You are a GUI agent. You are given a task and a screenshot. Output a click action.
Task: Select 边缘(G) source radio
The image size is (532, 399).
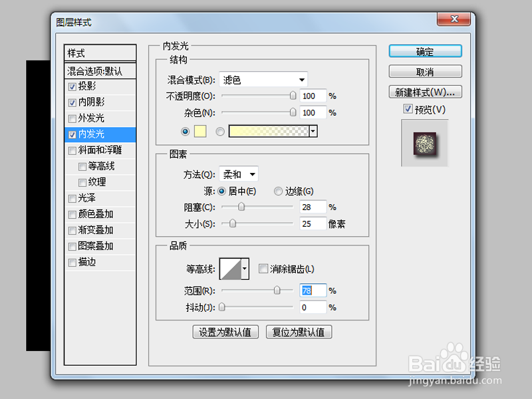click(x=278, y=192)
